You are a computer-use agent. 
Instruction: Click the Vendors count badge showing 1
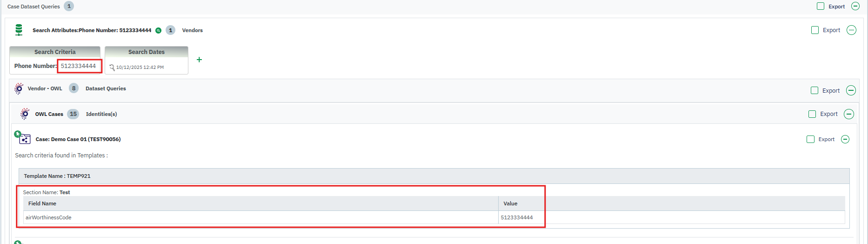171,30
